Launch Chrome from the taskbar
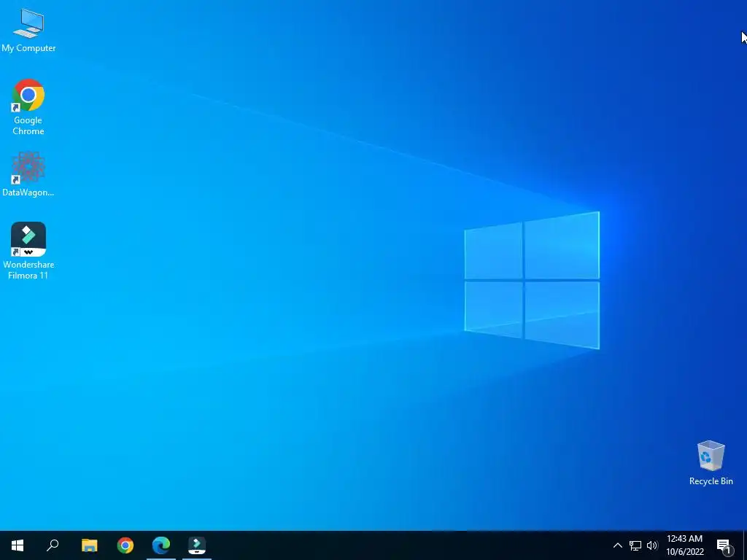747x560 pixels. [125, 545]
